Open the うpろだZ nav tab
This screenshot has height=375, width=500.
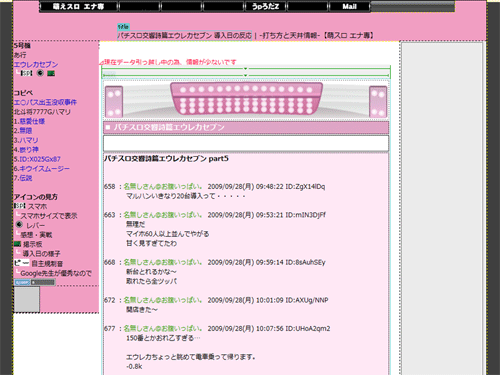[x=265, y=6]
